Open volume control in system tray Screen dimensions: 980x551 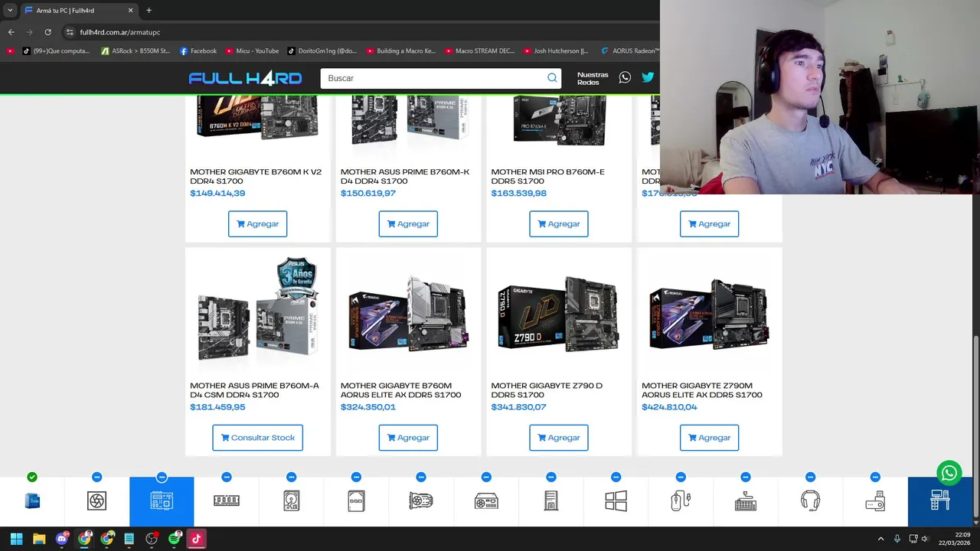(925, 539)
